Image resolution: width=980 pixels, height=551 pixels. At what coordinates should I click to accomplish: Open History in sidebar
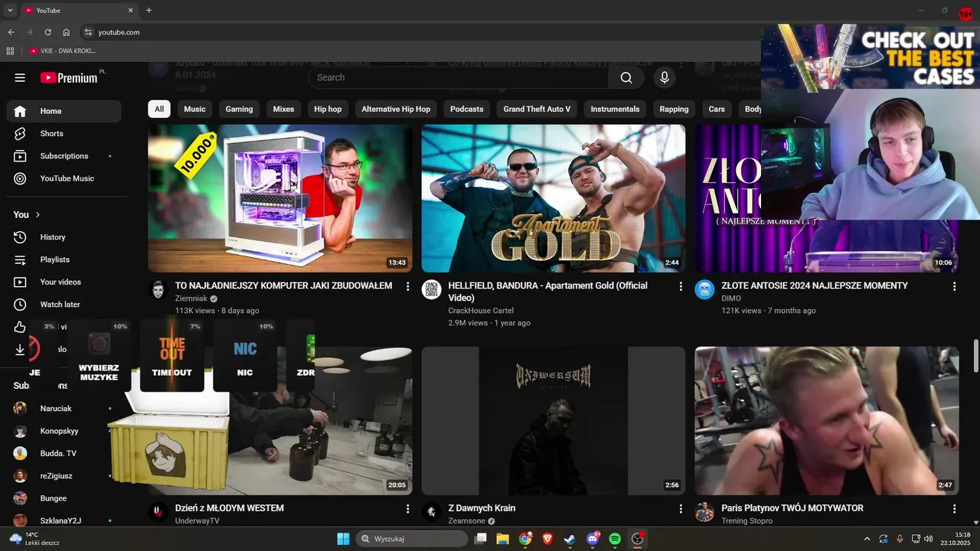64,237
